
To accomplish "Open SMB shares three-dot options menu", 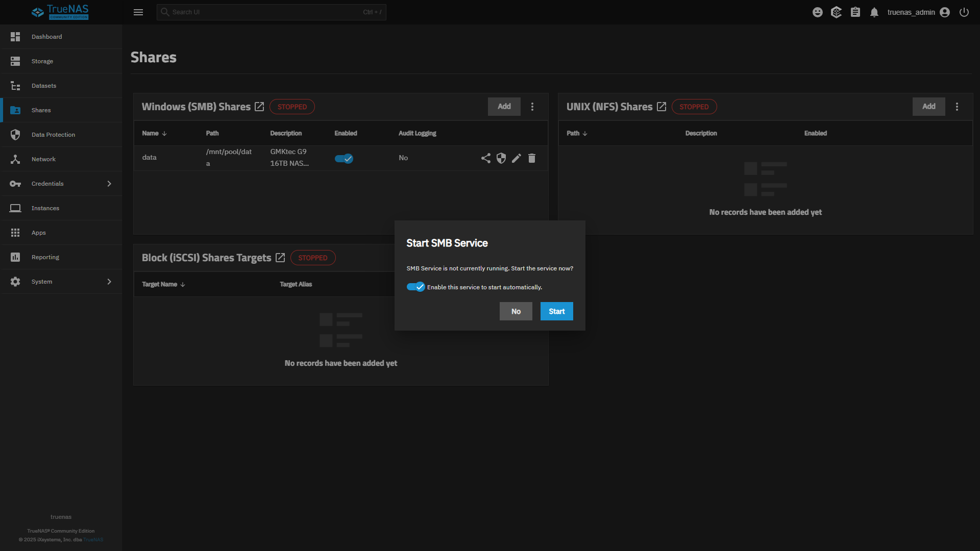I will point(532,107).
